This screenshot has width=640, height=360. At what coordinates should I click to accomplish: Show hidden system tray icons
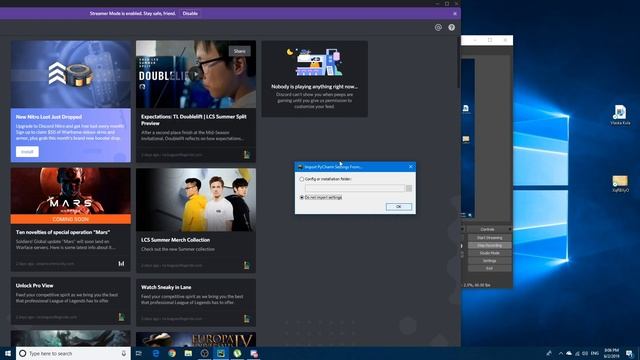click(561, 353)
